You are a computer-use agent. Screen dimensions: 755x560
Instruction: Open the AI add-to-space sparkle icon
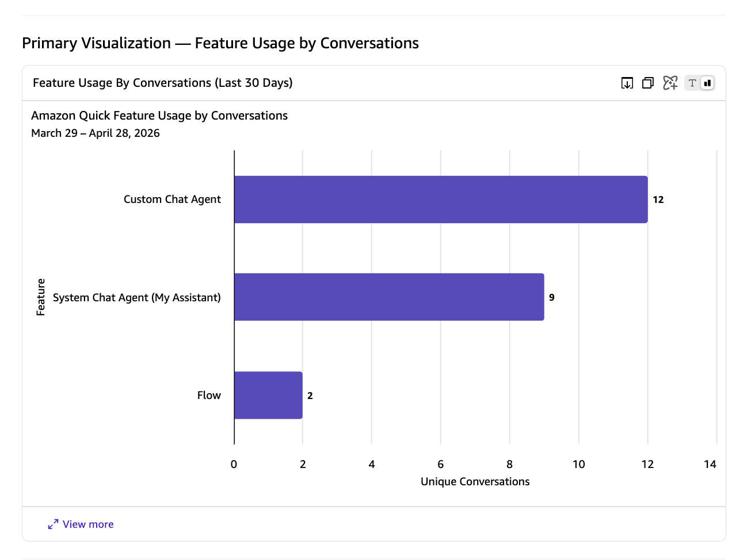[670, 83]
